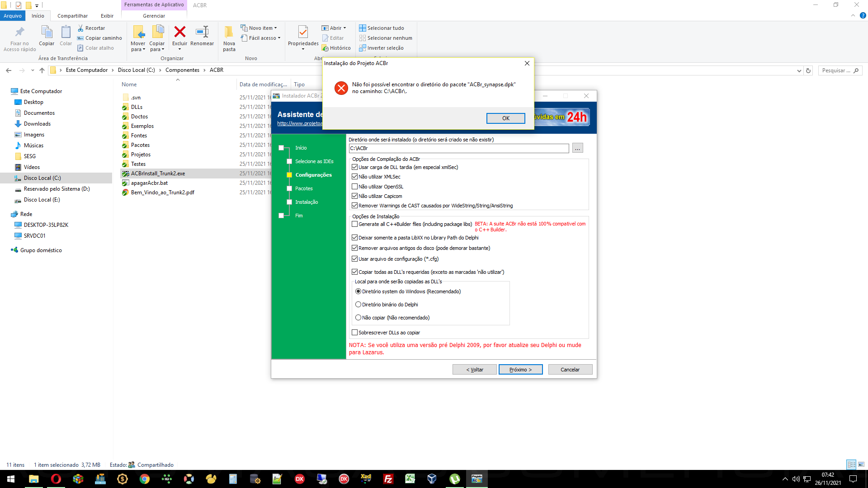The width and height of the screenshot is (868, 488).
Task: Sort files by the Nome column header
Action: point(129,84)
